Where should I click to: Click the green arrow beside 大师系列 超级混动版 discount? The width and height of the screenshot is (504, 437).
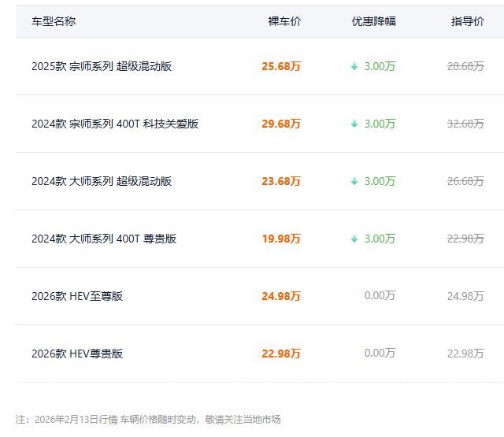click(x=354, y=182)
